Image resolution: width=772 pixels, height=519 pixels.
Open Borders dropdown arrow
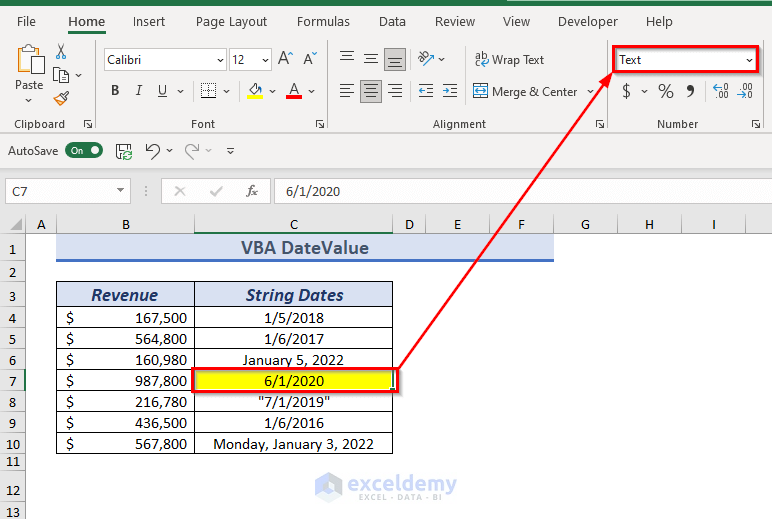click(x=226, y=91)
